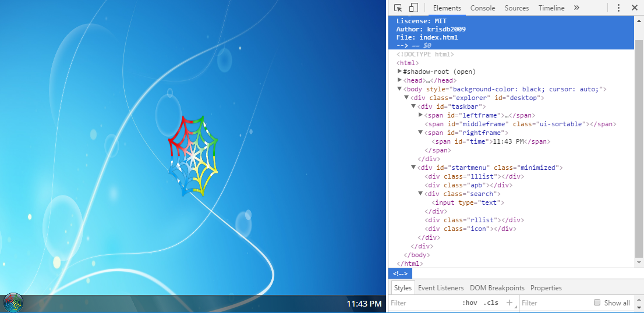Close the DevTools panel with the X

tap(634, 8)
